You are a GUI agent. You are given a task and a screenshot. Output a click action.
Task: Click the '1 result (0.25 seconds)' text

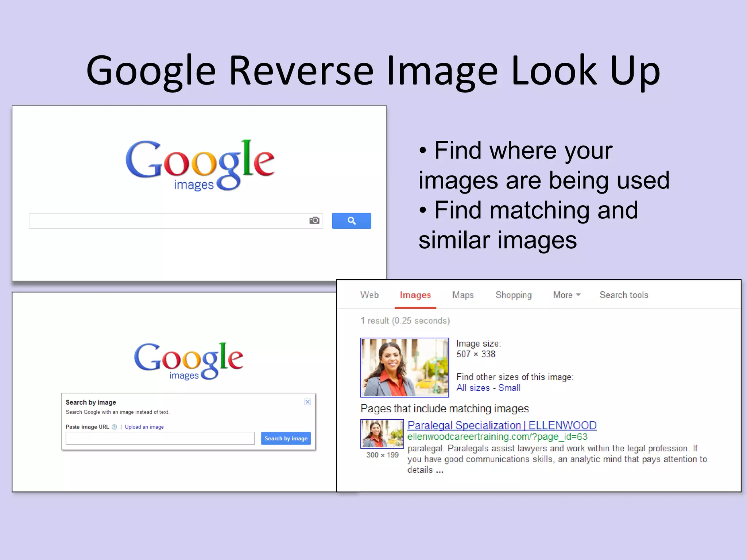(405, 320)
